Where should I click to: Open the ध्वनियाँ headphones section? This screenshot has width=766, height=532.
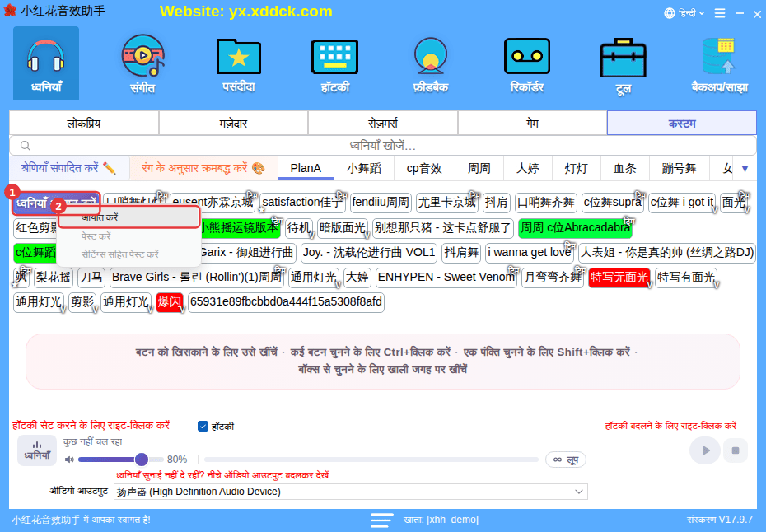(46, 63)
